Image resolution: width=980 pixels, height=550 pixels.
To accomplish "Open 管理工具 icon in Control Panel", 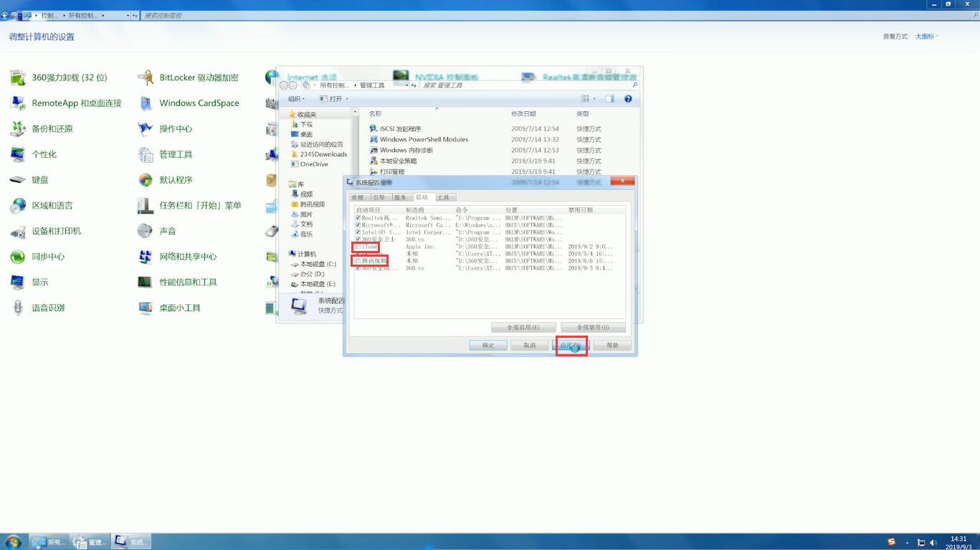I will pyautogui.click(x=146, y=154).
